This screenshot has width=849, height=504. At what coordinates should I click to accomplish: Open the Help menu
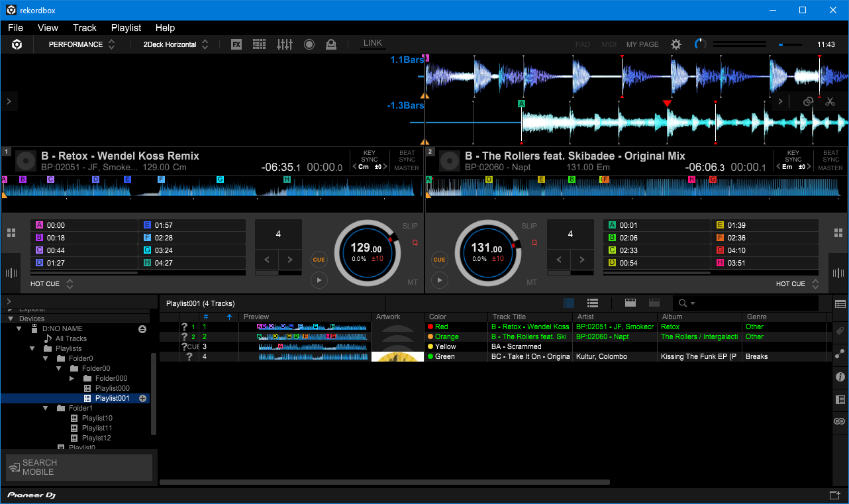click(165, 28)
